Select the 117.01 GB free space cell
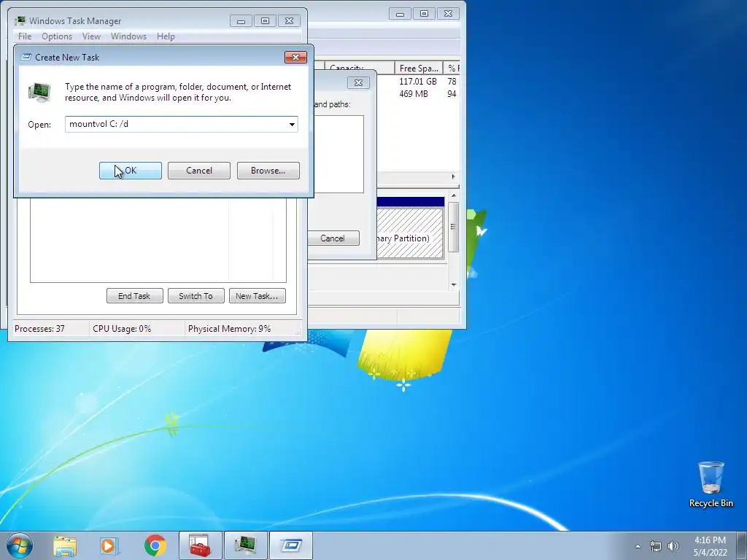747x560 pixels. point(418,82)
